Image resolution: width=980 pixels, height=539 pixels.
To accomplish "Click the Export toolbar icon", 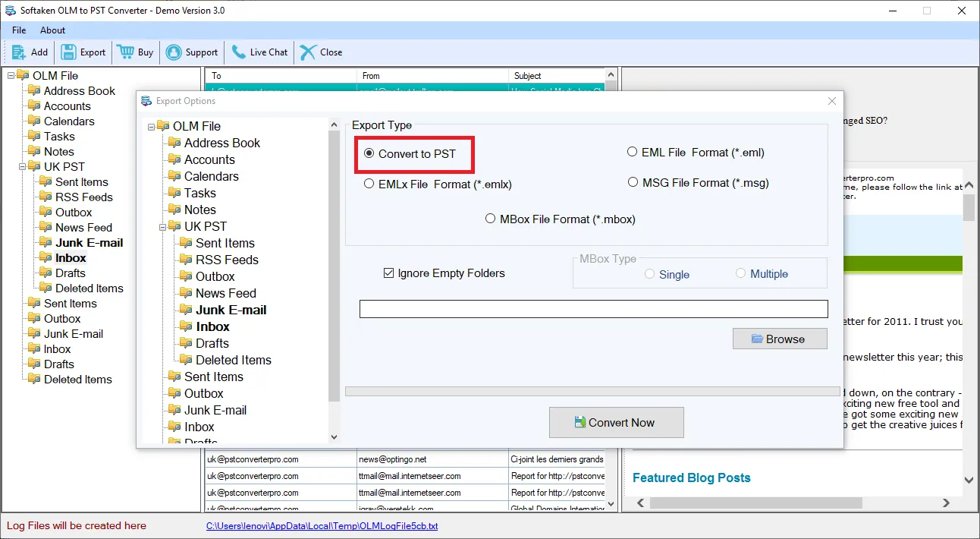I will point(69,52).
